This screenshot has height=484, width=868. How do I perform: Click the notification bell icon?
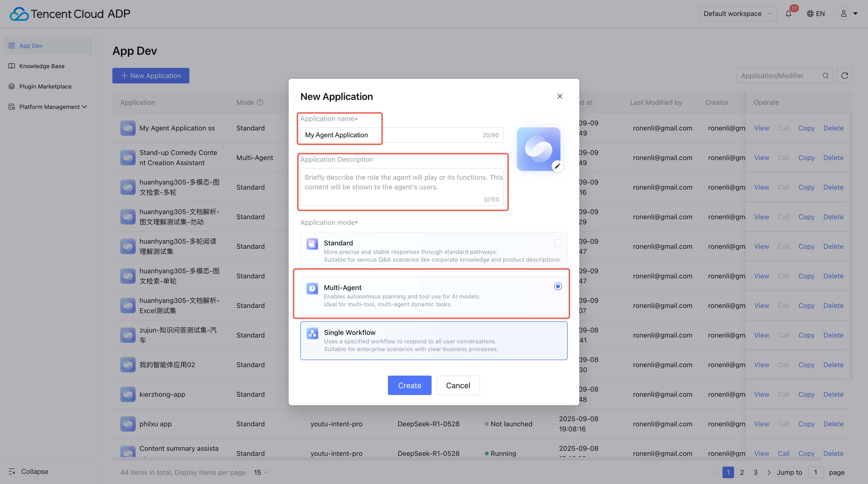point(788,14)
